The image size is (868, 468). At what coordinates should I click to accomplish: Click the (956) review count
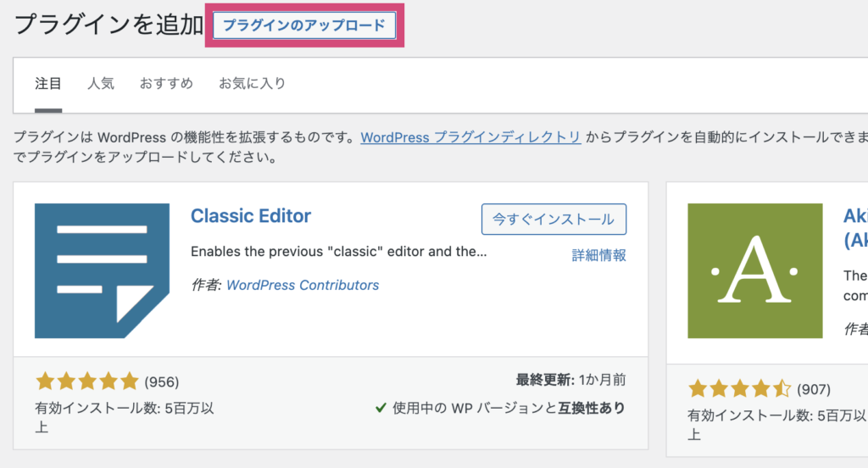pos(162,382)
